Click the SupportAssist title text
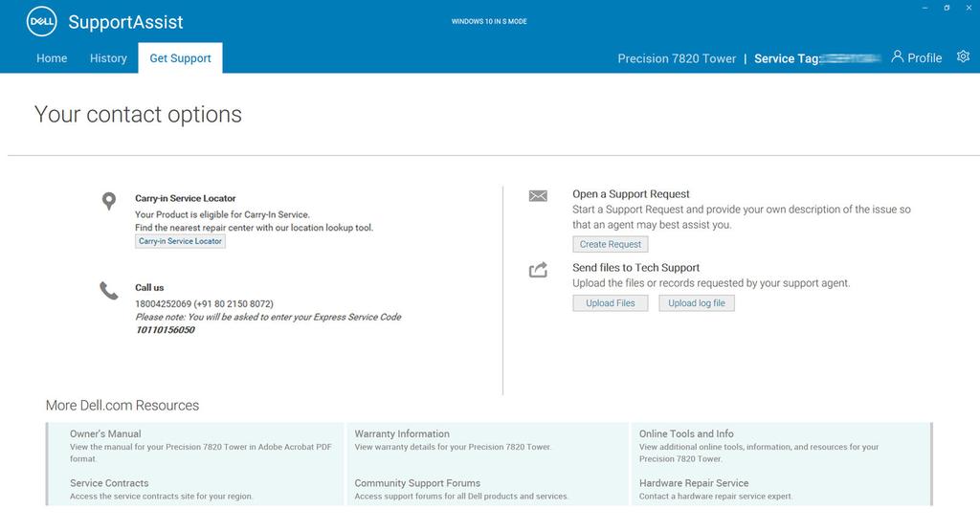Image resolution: width=980 pixels, height=532 pixels. click(125, 23)
